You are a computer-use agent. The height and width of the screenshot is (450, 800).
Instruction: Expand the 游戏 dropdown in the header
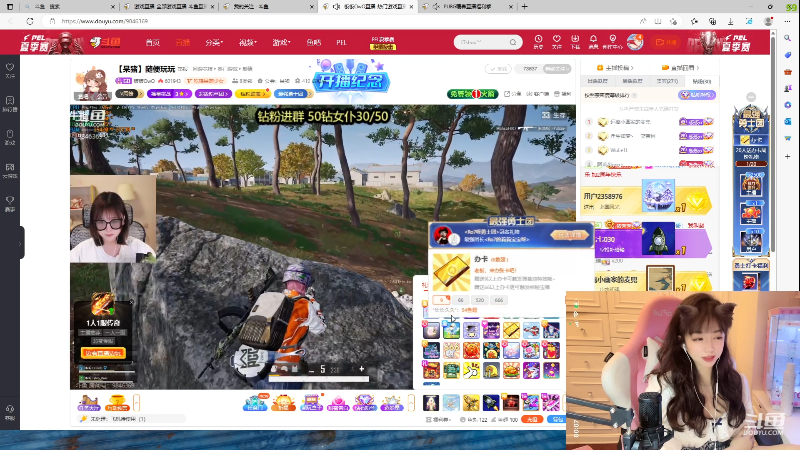[x=281, y=42]
